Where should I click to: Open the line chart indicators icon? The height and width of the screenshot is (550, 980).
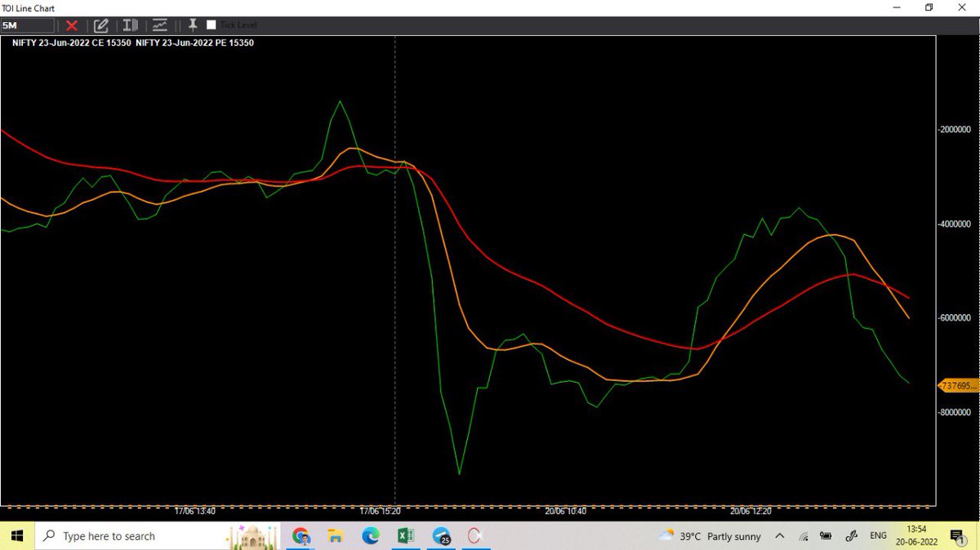160,25
